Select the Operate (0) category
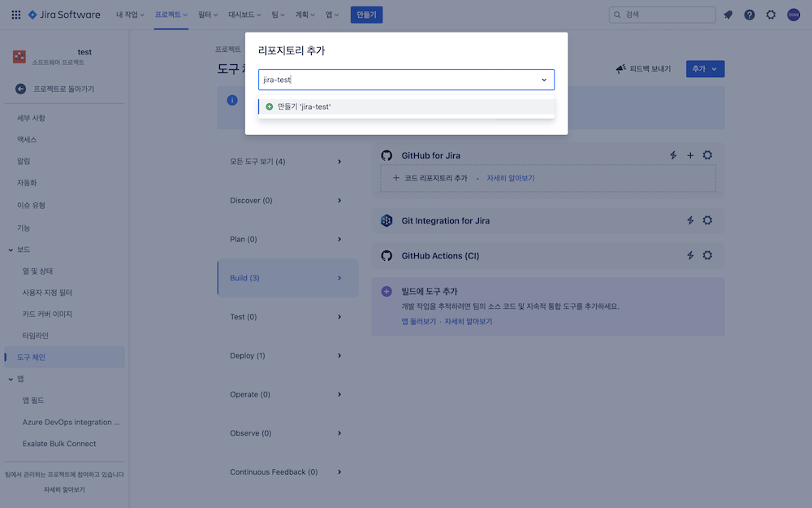This screenshot has height=508, width=812. tap(287, 394)
